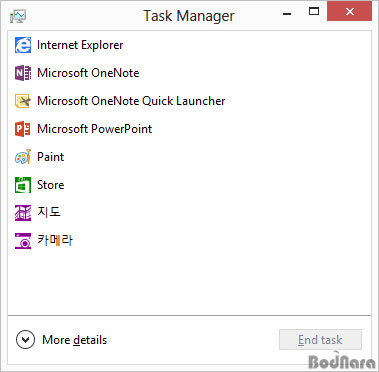Screen dimensions: 379x372
Task: Select the Microsoft PowerPoint task name
Action: (x=95, y=129)
